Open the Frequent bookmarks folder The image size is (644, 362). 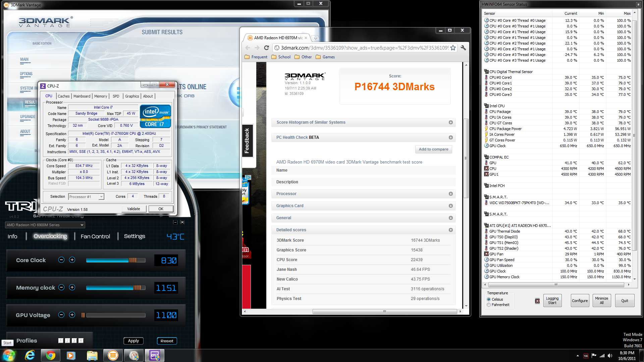pos(256,57)
